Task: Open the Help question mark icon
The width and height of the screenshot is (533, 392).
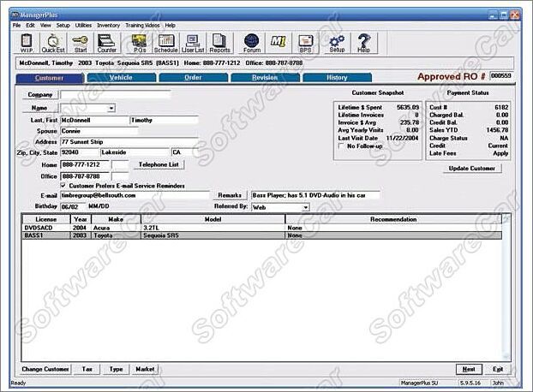Action: pyautogui.click(x=364, y=43)
